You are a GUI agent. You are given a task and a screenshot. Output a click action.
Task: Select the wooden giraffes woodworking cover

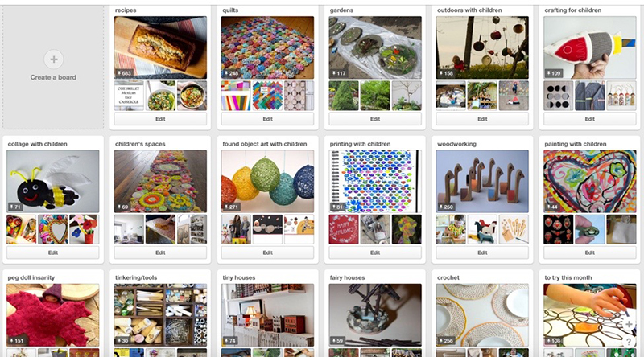tap(482, 182)
